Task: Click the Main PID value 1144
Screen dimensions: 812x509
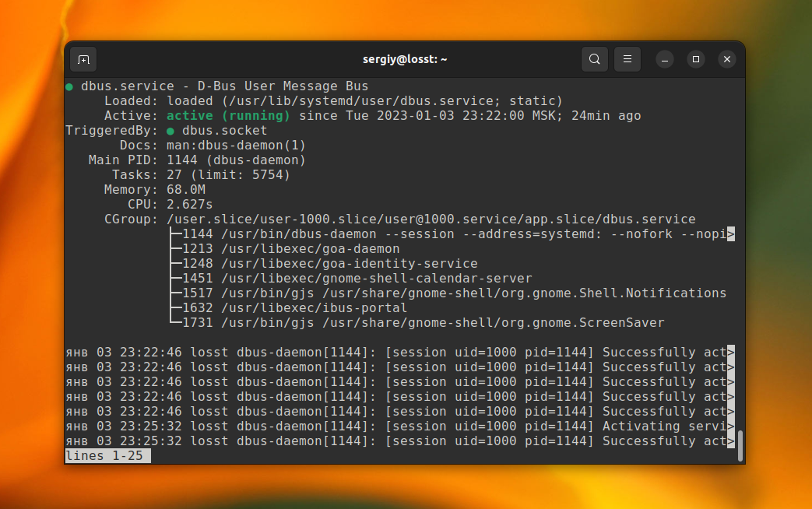Action: click(x=180, y=160)
